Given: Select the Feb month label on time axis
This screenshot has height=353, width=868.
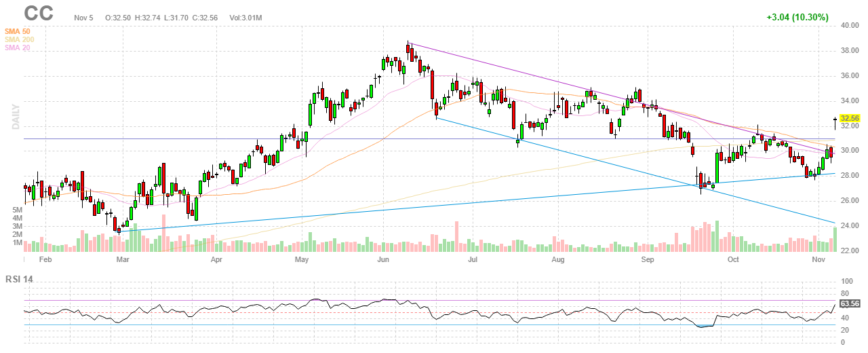Looking at the screenshot, I should [45, 259].
